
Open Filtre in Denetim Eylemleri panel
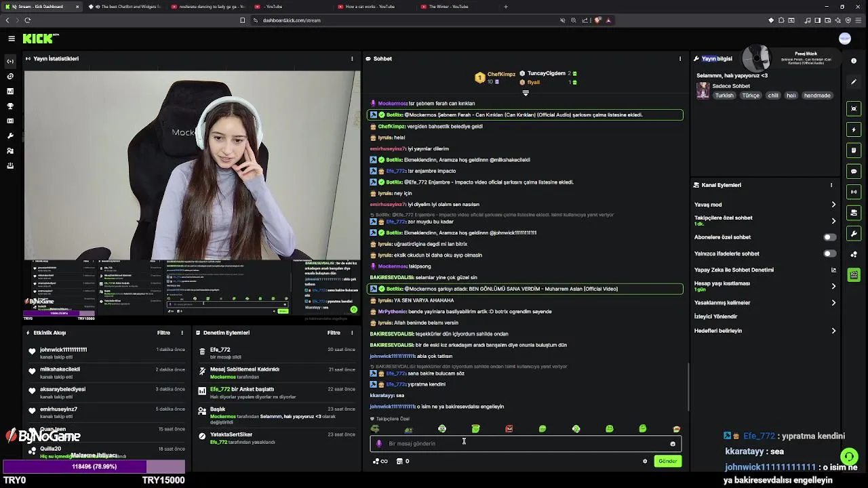[x=334, y=333]
